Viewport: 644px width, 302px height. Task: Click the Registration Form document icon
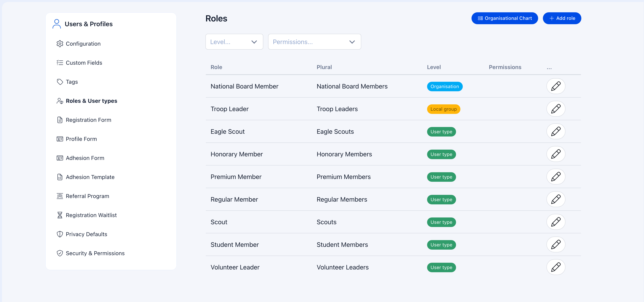(60, 120)
